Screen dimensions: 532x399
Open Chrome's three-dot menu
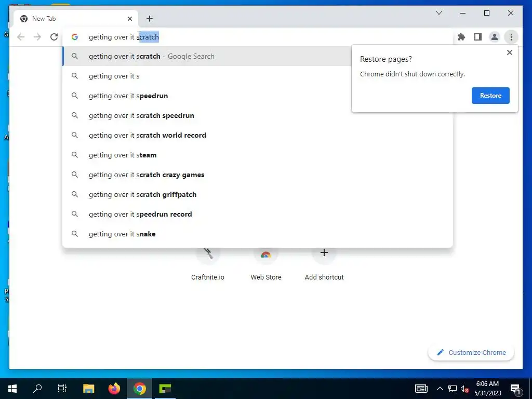point(511,37)
